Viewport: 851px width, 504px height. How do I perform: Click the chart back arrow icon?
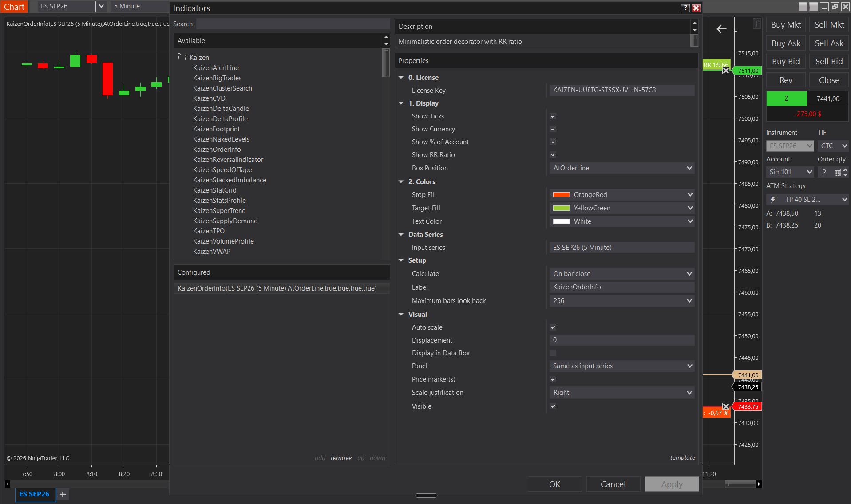pos(721,29)
